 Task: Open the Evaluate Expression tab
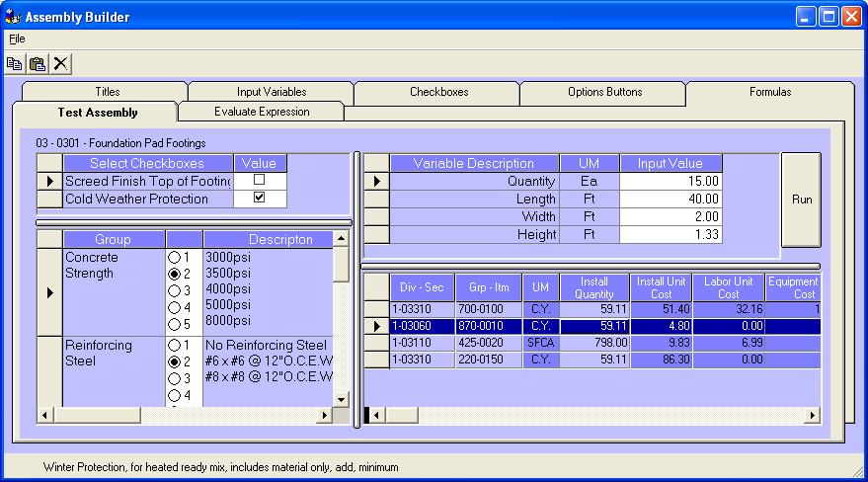[x=262, y=112]
